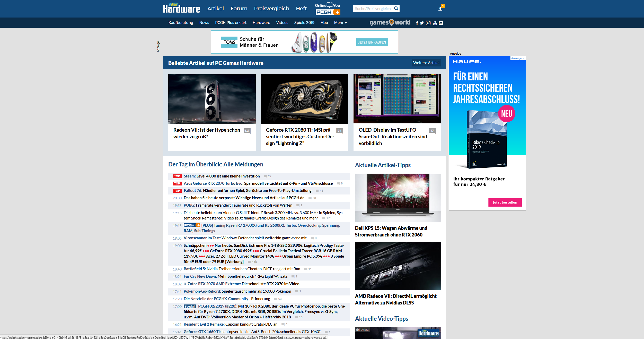This screenshot has height=339, width=644.
Task: Read the Geforce RTX 2080 Ti Lightning Z headline
Action: pos(300,137)
